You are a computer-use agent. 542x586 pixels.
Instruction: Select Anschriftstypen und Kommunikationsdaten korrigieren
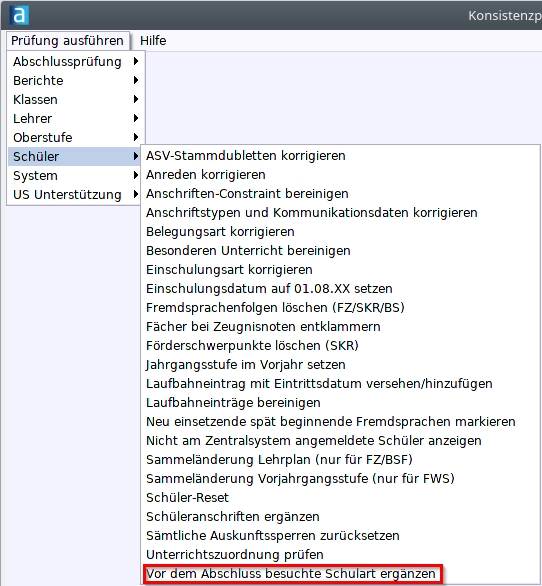click(340, 212)
